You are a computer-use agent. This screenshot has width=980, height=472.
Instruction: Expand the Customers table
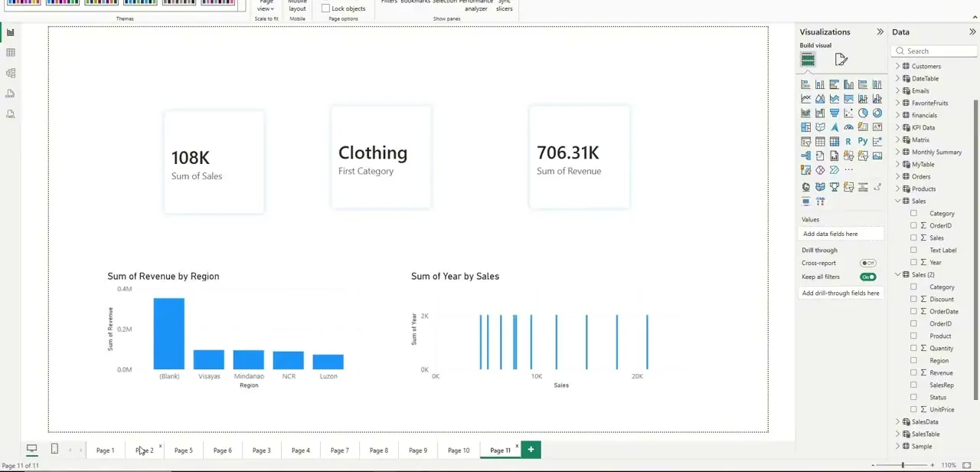coord(897,67)
